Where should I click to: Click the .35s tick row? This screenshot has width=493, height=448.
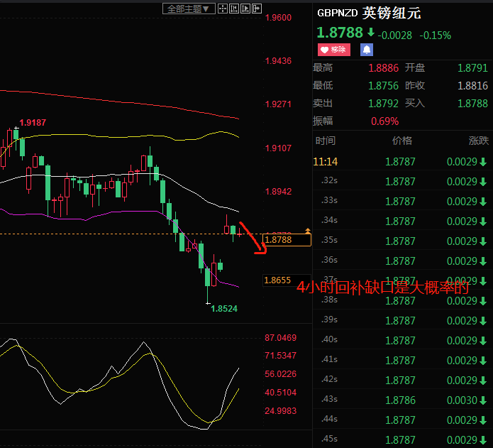[x=402, y=240]
